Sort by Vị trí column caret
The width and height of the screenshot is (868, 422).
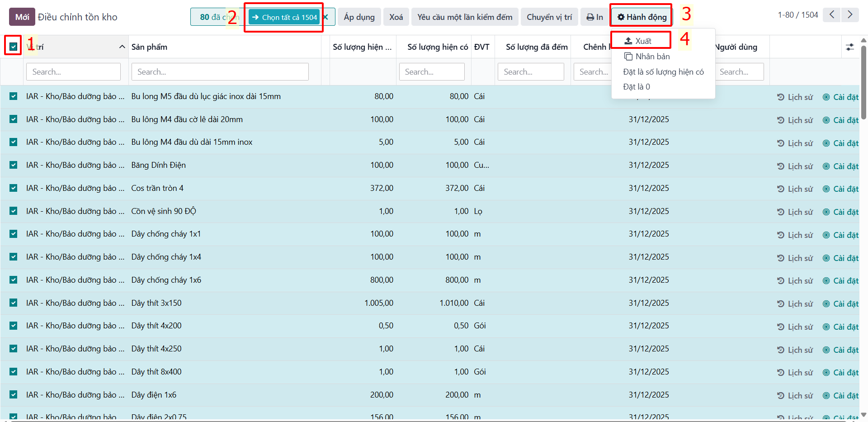(122, 47)
